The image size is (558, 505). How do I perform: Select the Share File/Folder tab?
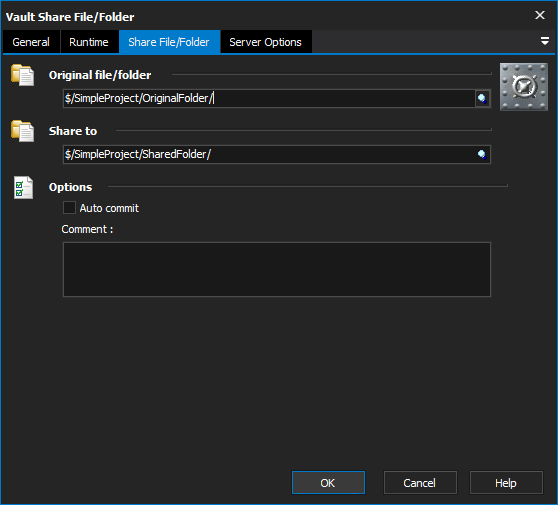point(169,42)
